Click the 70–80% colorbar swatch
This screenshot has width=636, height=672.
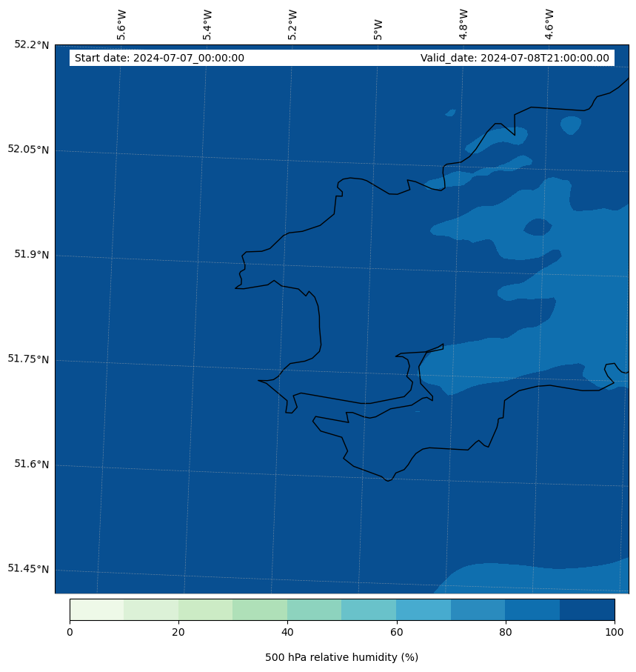[x=478, y=610]
